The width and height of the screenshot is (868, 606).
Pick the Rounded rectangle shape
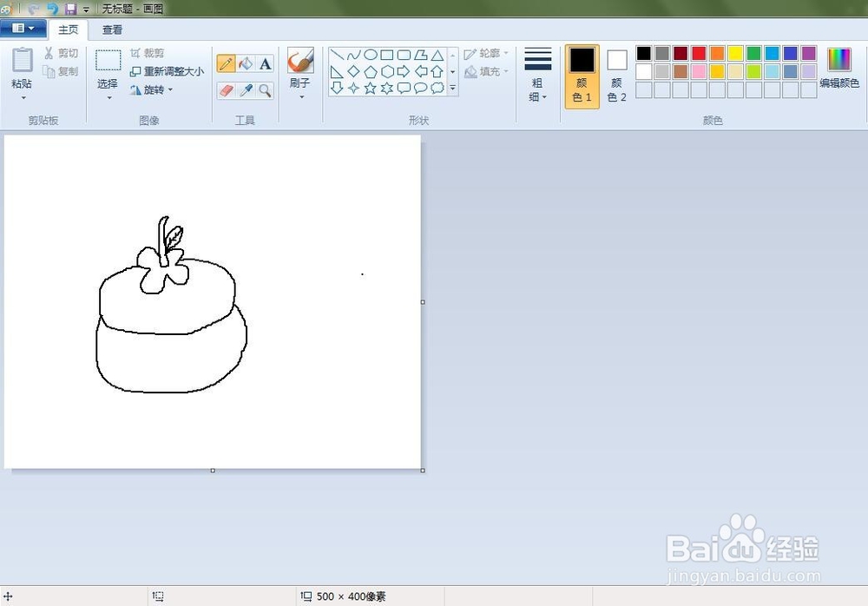click(404, 55)
